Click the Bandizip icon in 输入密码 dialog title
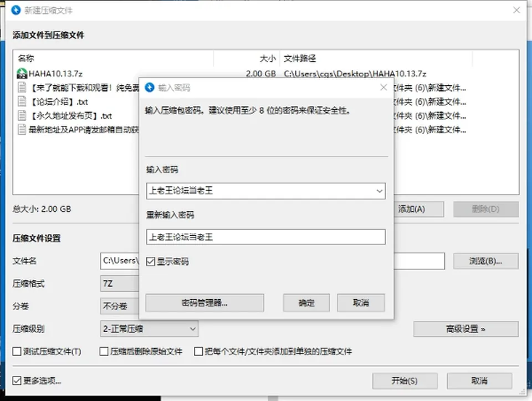 point(150,88)
